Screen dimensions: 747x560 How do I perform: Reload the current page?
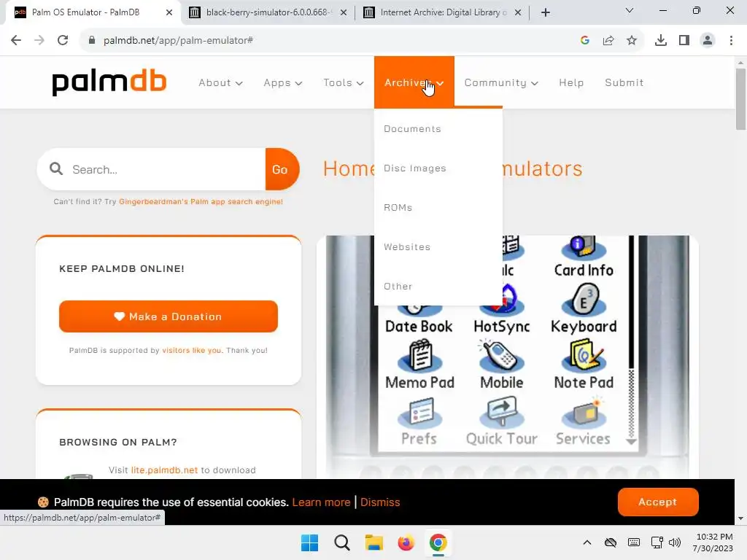point(63,41)
